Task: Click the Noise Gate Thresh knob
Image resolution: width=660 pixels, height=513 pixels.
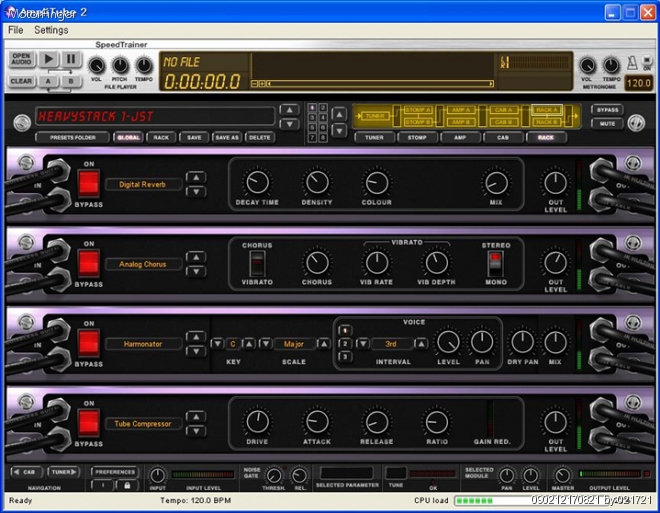Action: tap(273, 476)
